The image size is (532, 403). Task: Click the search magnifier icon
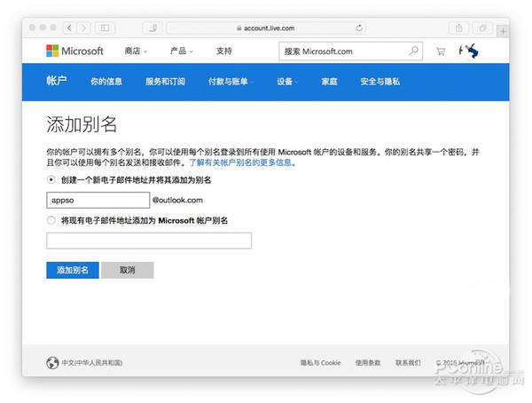click(x=413, y=51)
